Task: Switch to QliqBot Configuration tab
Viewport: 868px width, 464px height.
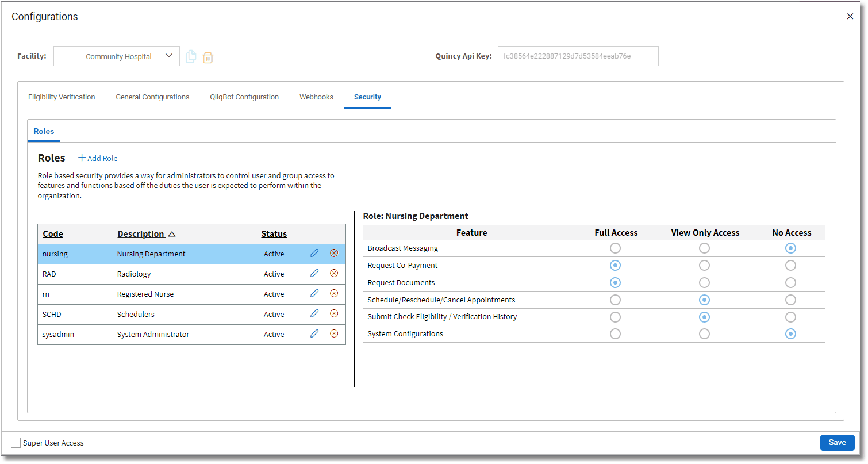Action: click(244, 97)
